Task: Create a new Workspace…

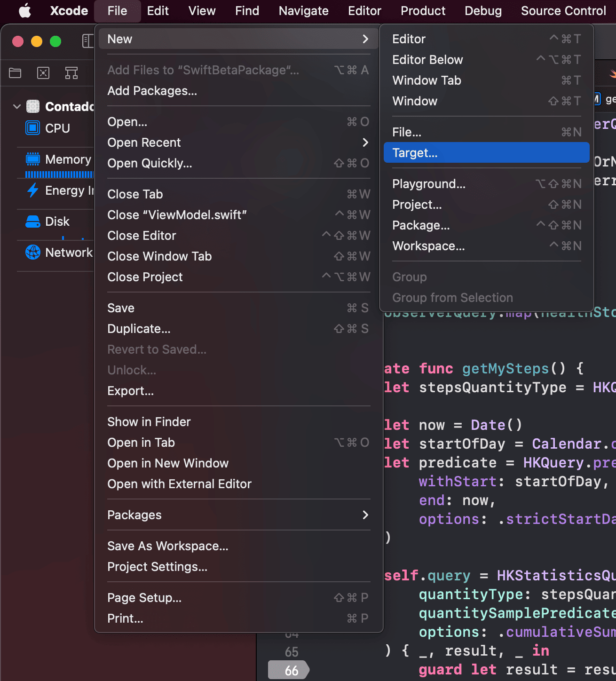Action: point(487,246)
